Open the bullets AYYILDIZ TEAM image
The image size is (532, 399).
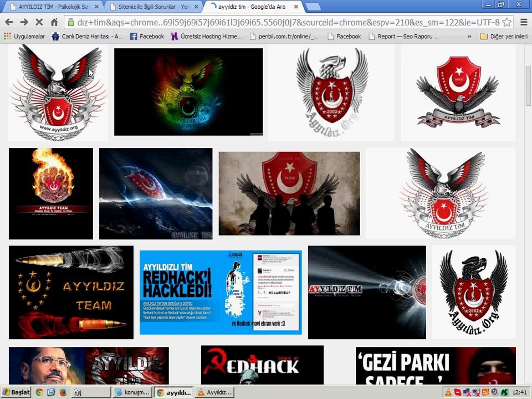(71, 292)
